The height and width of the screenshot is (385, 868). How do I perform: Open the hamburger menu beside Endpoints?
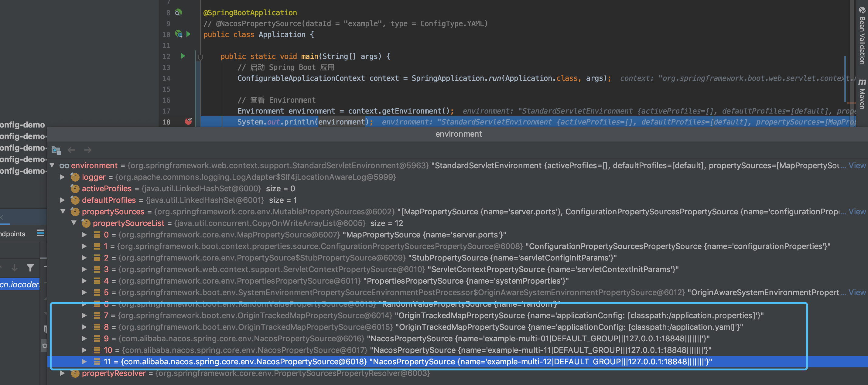coord(40,233)
